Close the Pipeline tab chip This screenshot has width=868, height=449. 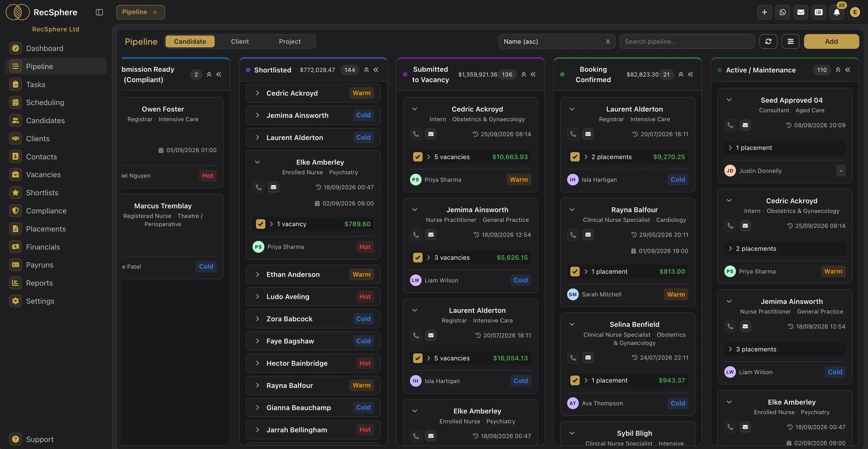(155, 12)
